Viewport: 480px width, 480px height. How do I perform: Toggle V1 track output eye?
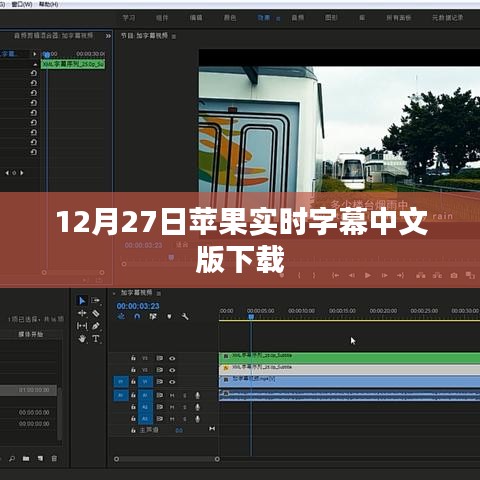point(172,382)
